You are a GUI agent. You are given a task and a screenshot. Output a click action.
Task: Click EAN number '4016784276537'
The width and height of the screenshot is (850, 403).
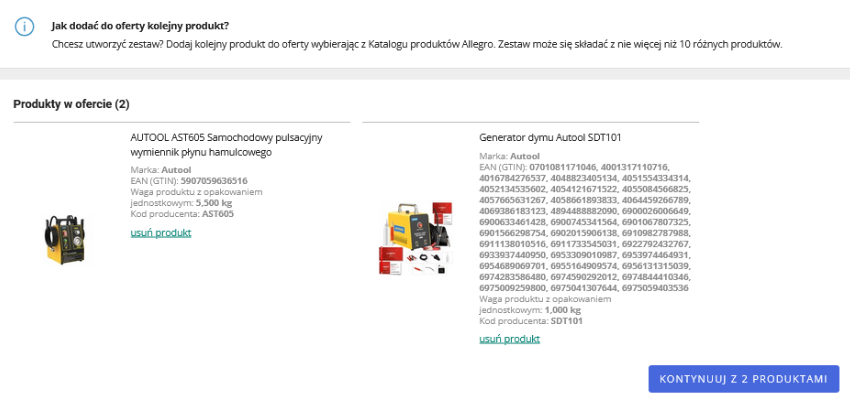[512, 177]
